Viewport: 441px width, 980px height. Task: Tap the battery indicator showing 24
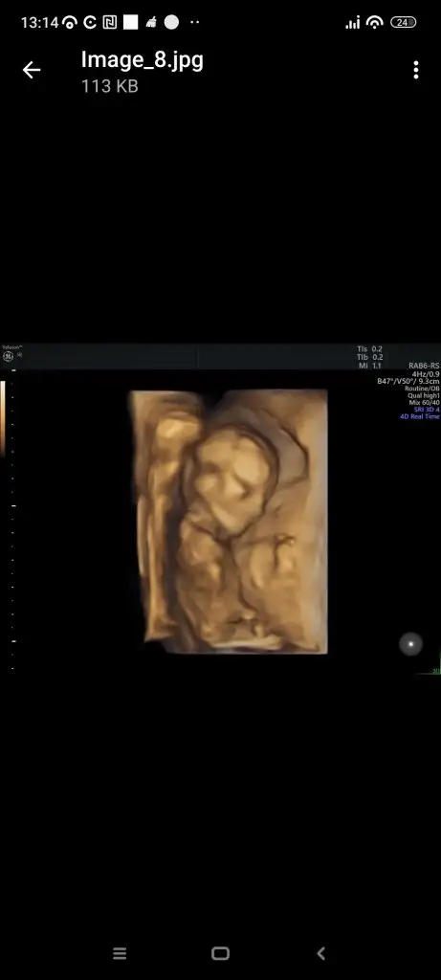click(404, 23)
